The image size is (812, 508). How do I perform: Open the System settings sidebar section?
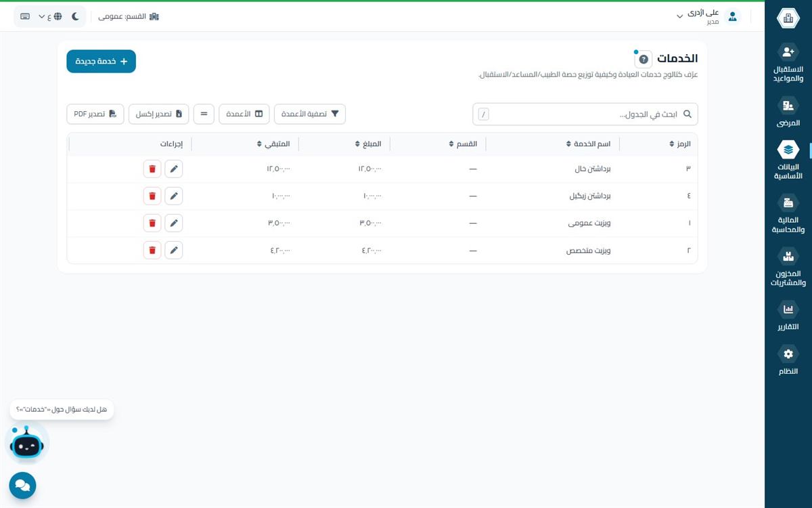[788, 361]
